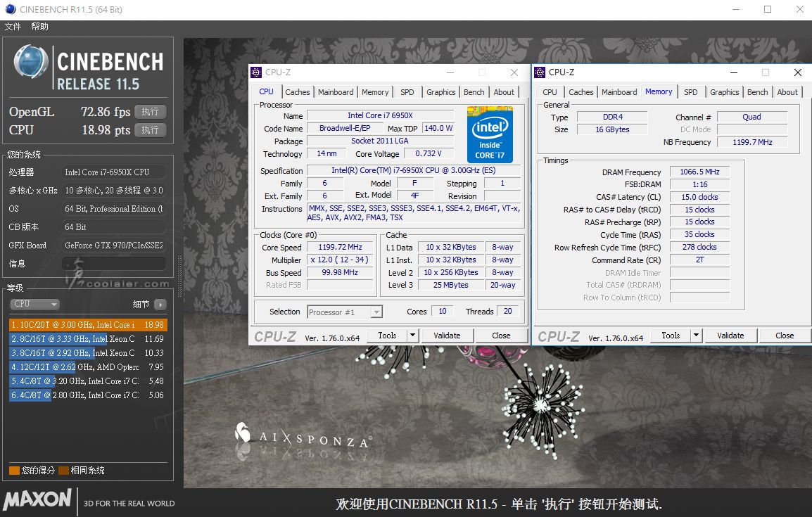Click the 细节 arrow button in the ranking panel
This screenshot has width=812, height=517.
tap(160, 305)
